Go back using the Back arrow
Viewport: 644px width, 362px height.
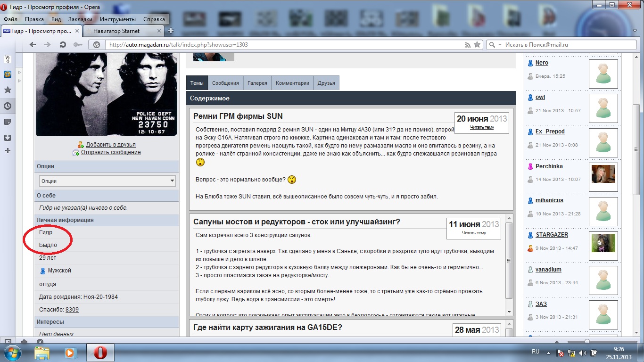pos(33,45)
